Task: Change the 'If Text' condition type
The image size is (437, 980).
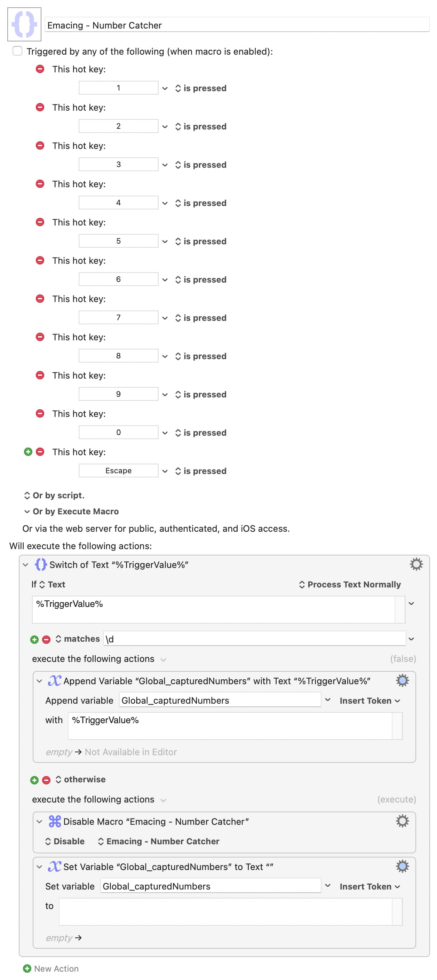Action: 52,584
